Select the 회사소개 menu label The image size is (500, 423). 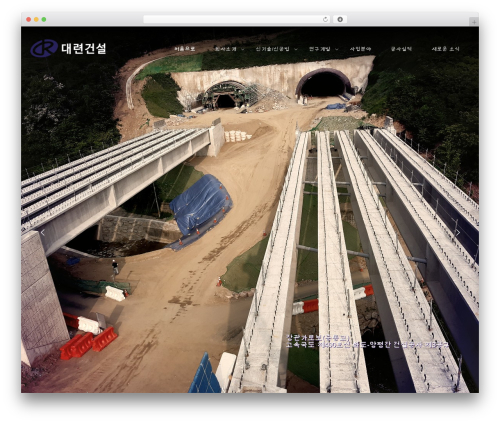(x=226, y=49)
